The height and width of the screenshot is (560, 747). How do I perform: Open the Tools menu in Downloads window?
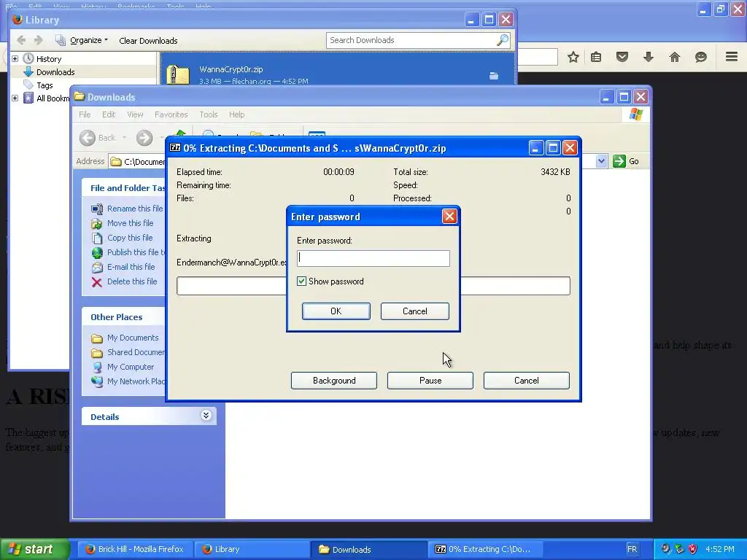[x=208, y=114]
